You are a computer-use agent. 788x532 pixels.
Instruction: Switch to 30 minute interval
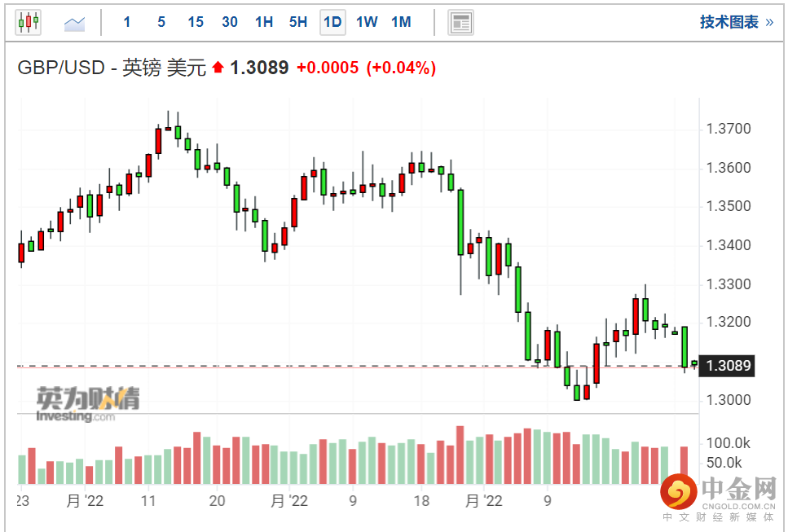click(230, 22)
